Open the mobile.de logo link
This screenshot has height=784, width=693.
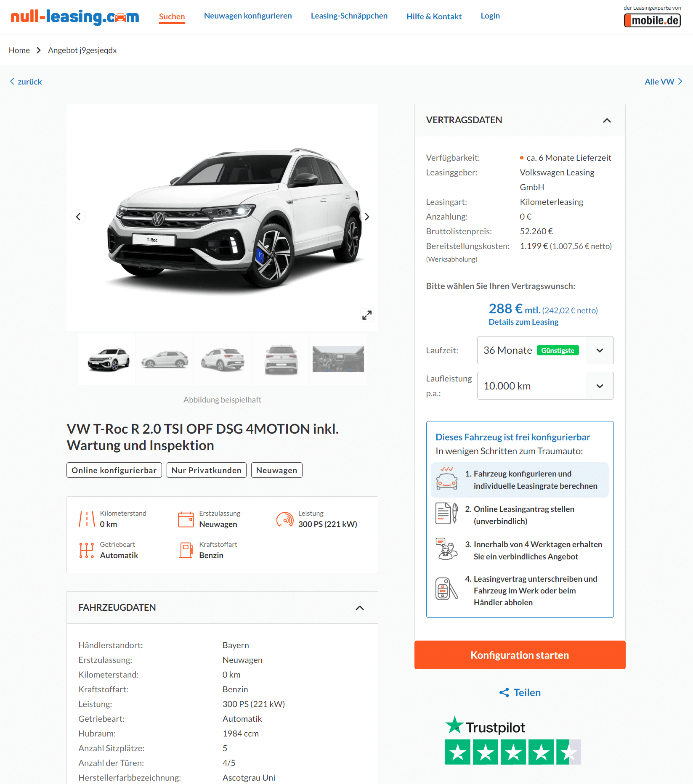652,20
